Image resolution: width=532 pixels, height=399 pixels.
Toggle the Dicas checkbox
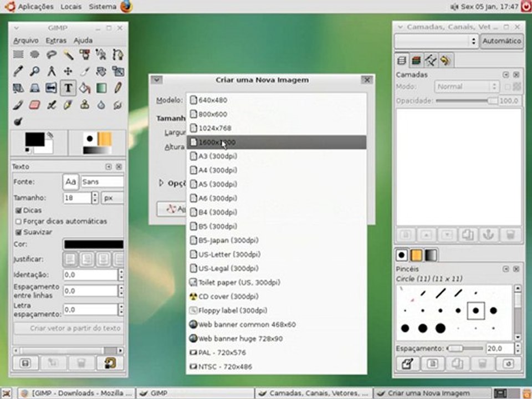click(19, 211)
